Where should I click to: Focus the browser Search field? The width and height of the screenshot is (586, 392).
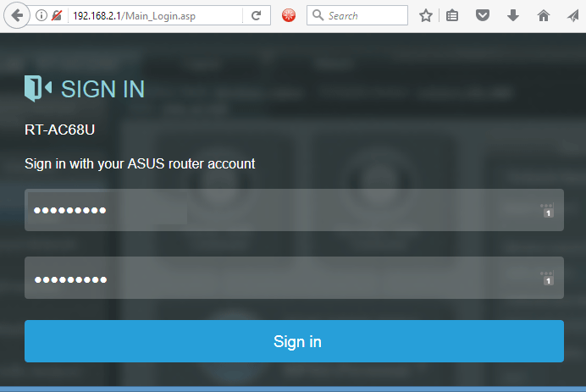click(x=357, y=15)
